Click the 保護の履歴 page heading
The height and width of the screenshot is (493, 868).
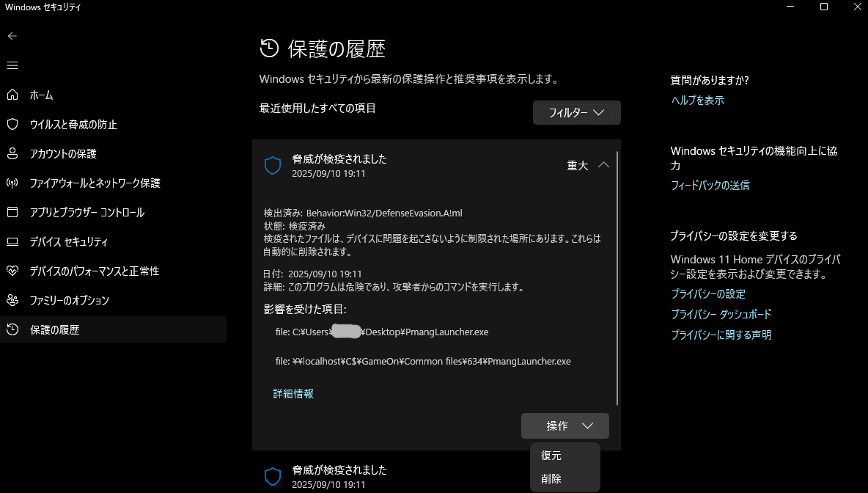336,48
